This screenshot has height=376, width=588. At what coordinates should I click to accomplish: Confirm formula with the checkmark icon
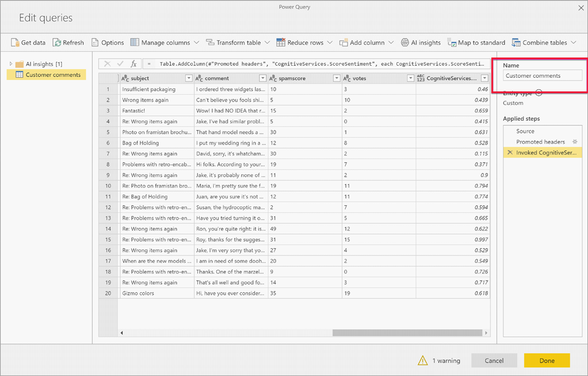120,64
